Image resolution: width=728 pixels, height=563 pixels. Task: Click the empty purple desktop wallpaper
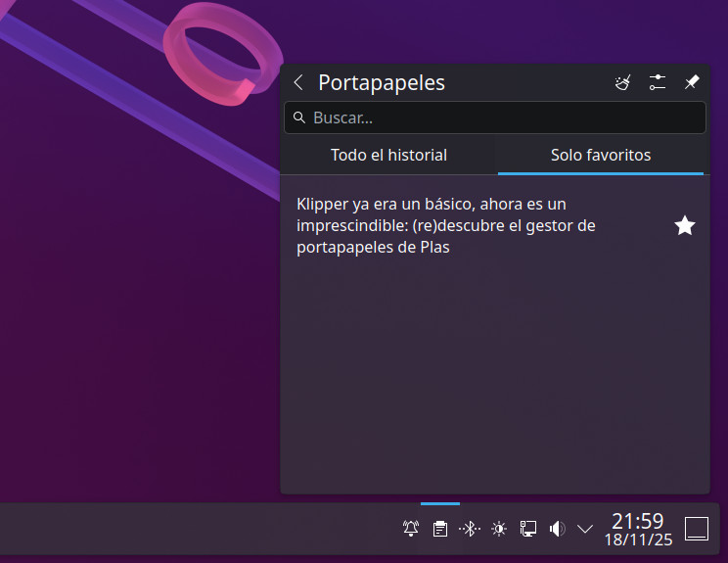point(127,343)
